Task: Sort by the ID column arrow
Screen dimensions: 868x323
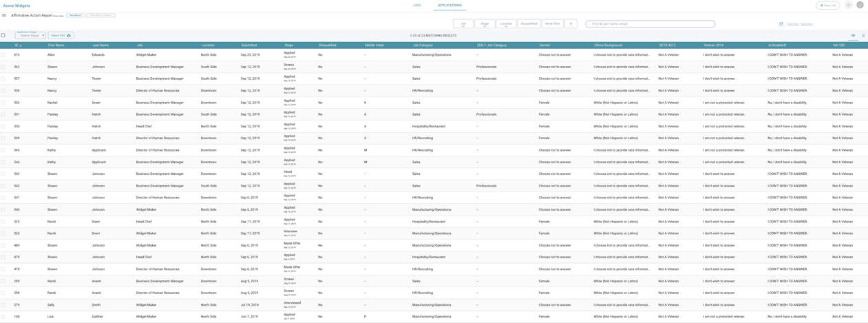Action: coord(21,45)
